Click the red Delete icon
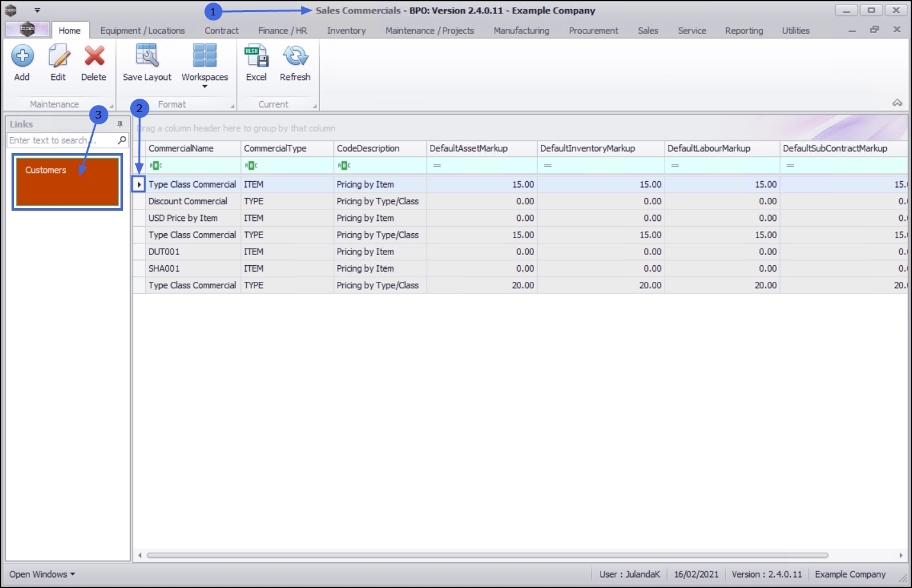 coord(94,57)
